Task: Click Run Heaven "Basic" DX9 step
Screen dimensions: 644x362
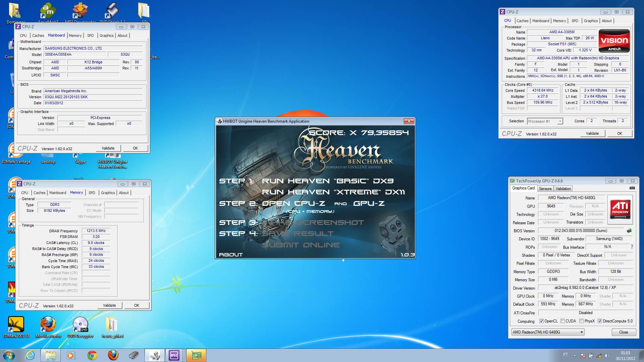Action: [x=328, y=181]
